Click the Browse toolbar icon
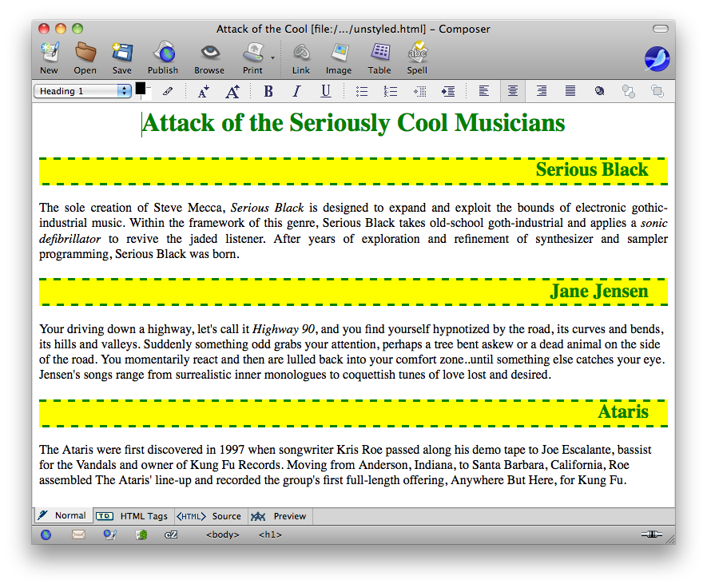The width and height of the screenshot is (707, 588). pyautogui.click(x=209, y=58)
